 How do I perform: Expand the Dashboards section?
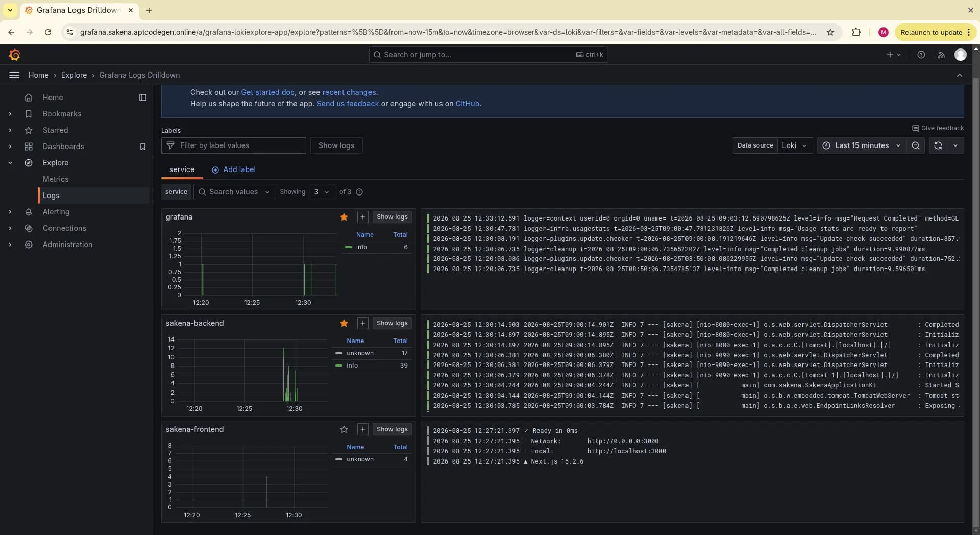tap(10, 147)
